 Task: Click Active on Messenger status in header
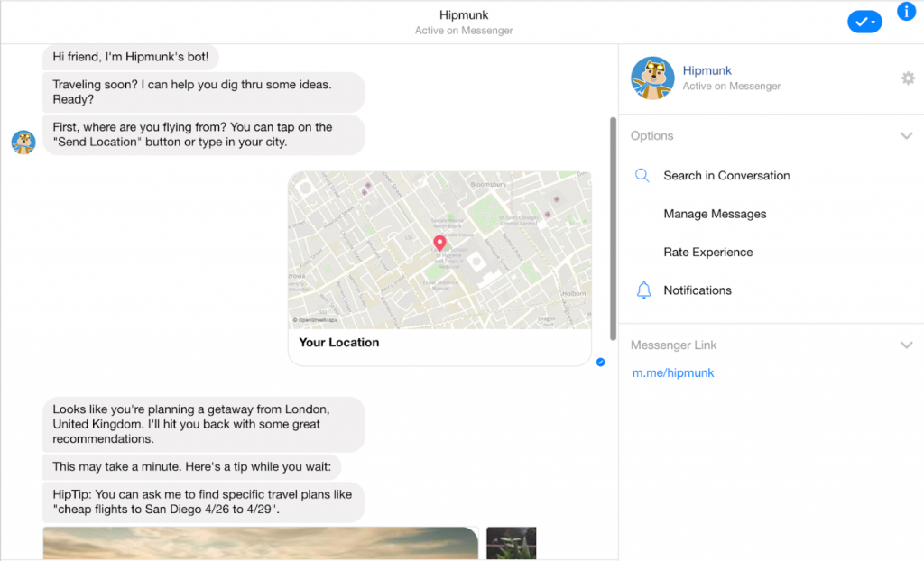464,31
